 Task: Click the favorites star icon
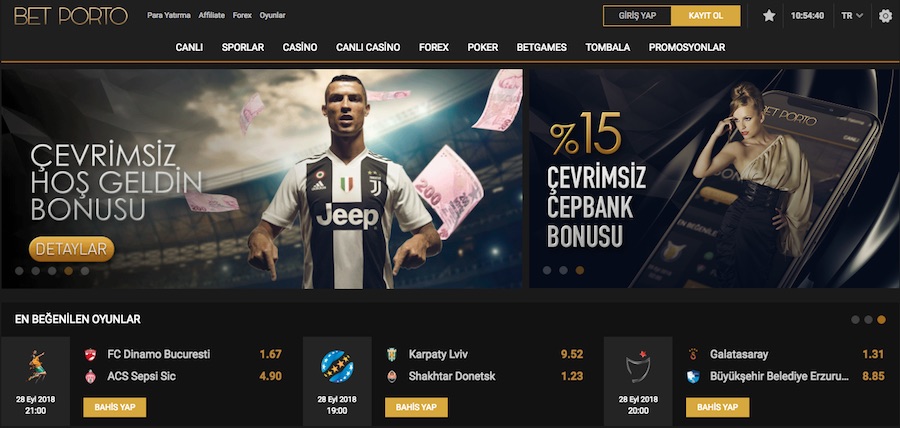pyautogui.click(x=769, y=16)
